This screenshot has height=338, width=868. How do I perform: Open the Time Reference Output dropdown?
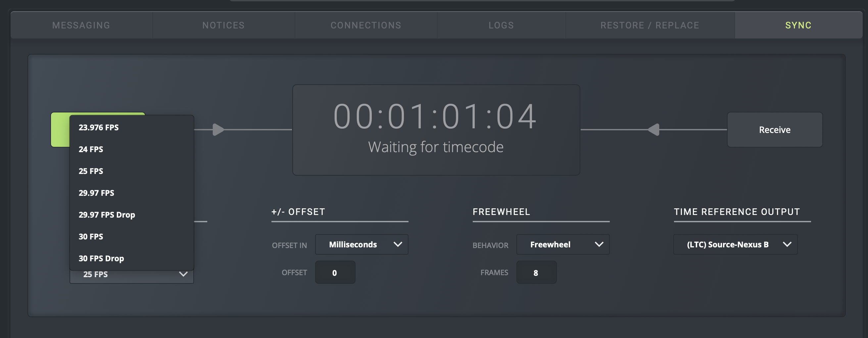tap(735, 244)
